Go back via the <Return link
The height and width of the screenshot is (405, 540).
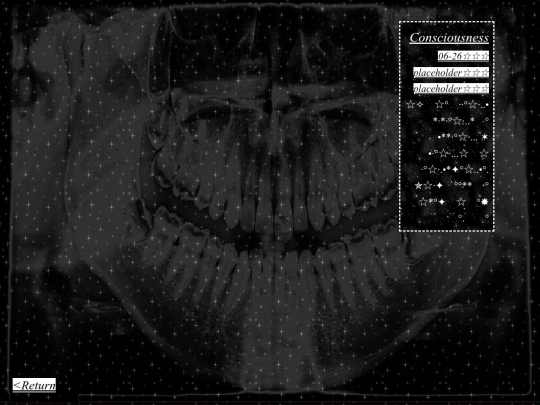tap(34, 385)
